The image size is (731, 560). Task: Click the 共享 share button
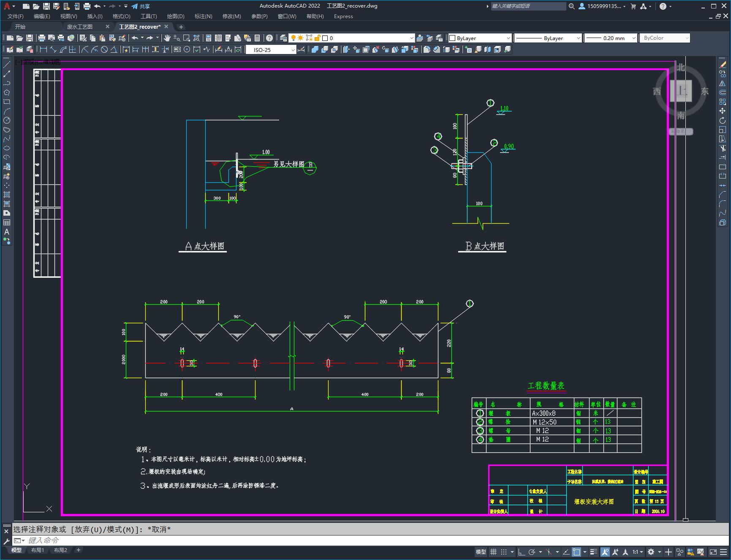(141, 6)
